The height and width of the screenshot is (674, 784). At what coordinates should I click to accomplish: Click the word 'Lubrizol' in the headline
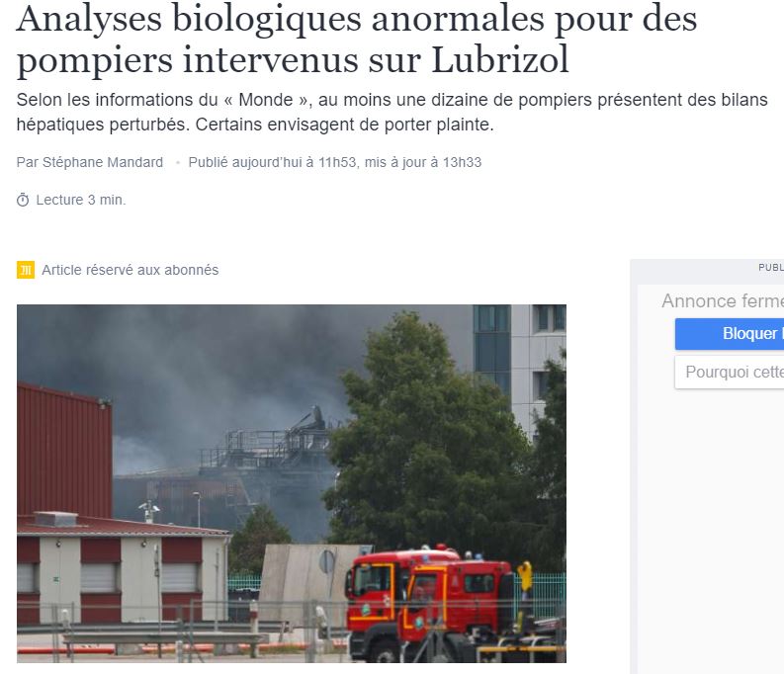click(500, 60)
